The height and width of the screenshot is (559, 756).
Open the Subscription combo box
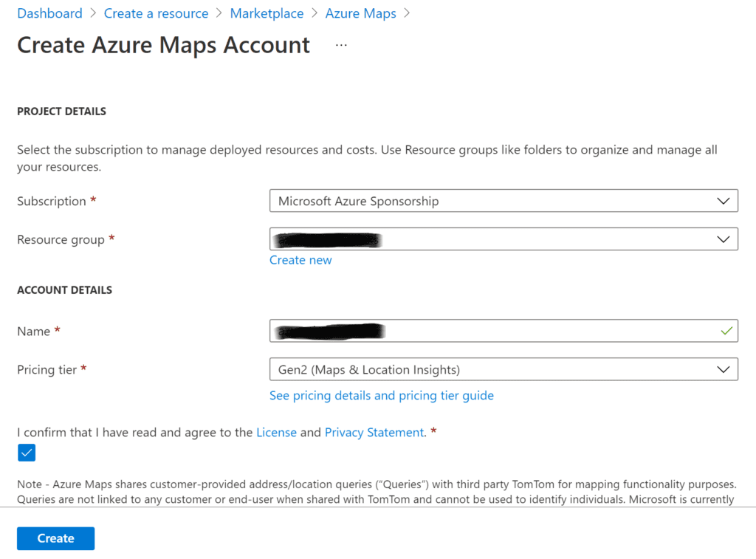(502, 200)
